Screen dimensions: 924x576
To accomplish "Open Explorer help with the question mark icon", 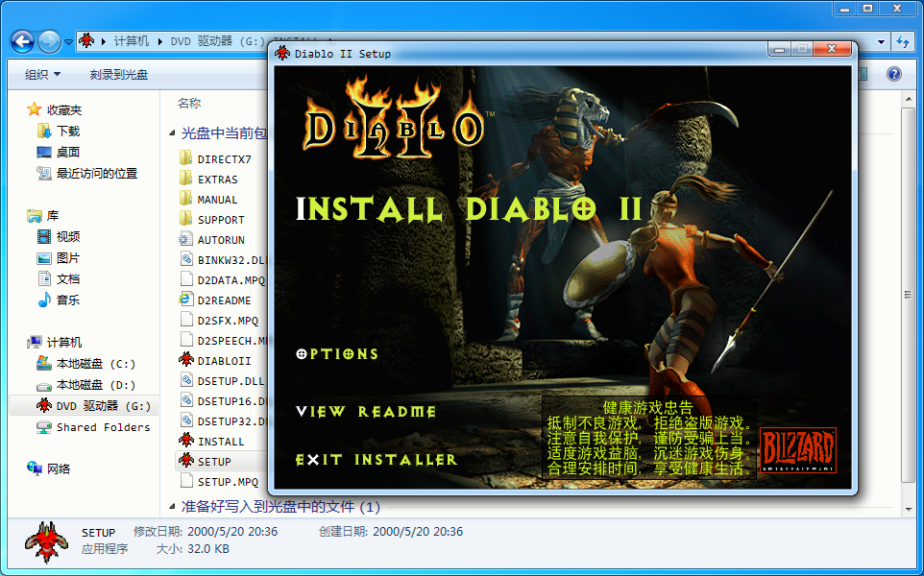I will [894, 74].
